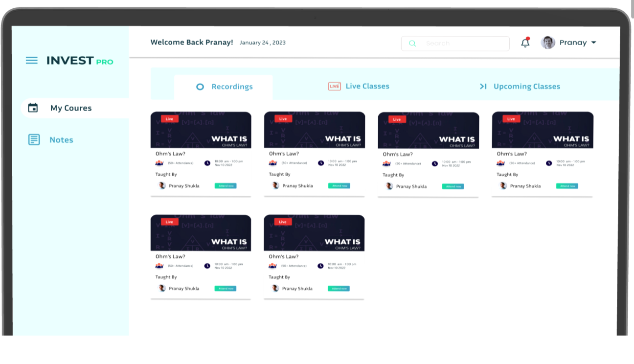Click Pranay's profile avatar in header
The image size is (634, 364).
click(548, 43)
